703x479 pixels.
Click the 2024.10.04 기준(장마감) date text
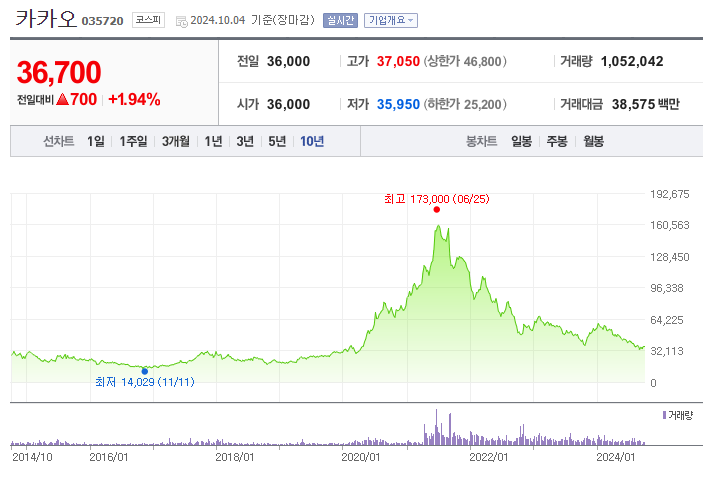click(x=252, y=20)
